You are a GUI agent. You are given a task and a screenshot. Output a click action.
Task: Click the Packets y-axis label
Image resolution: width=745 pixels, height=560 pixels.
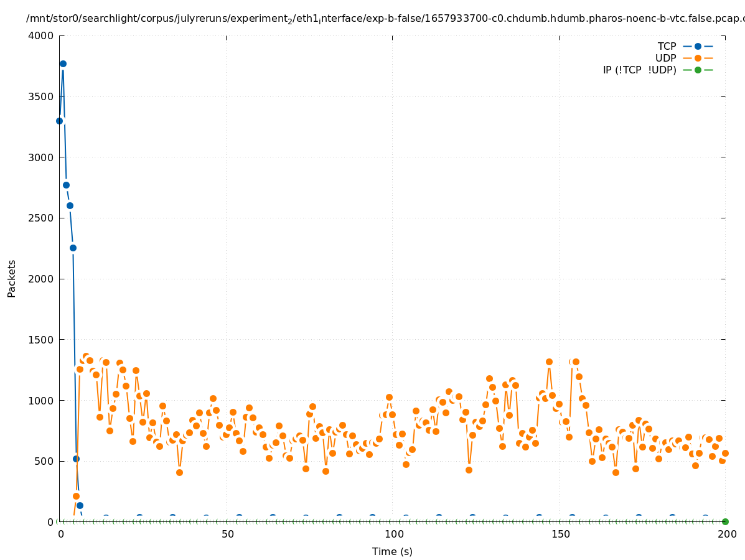pos(12,278)
